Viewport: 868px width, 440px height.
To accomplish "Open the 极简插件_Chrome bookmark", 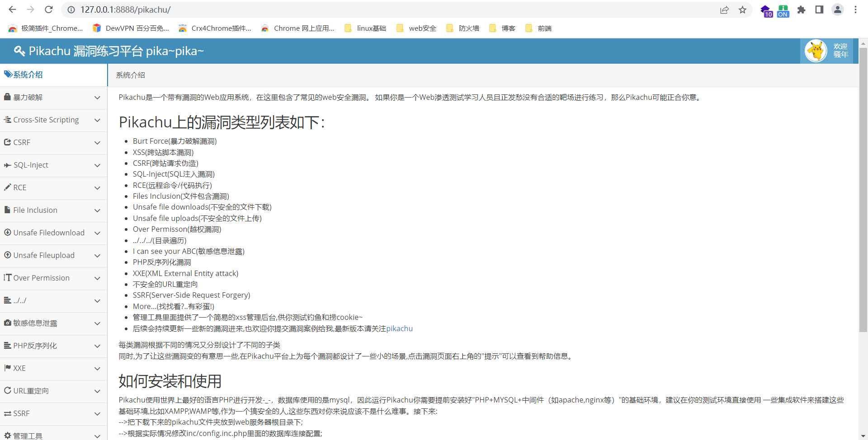I will click(46, 28).
